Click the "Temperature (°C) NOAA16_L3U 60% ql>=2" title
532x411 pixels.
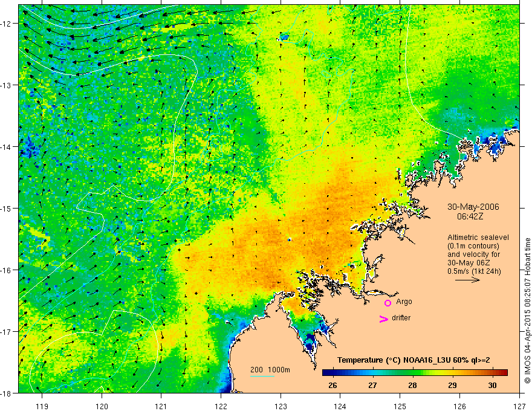[x=414, y=360]
